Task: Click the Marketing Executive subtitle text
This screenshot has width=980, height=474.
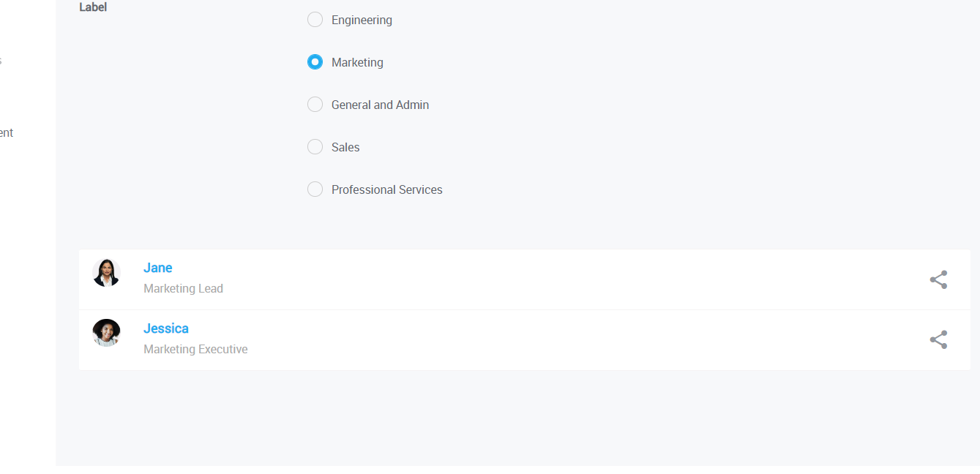Action: tap(195, 350)
